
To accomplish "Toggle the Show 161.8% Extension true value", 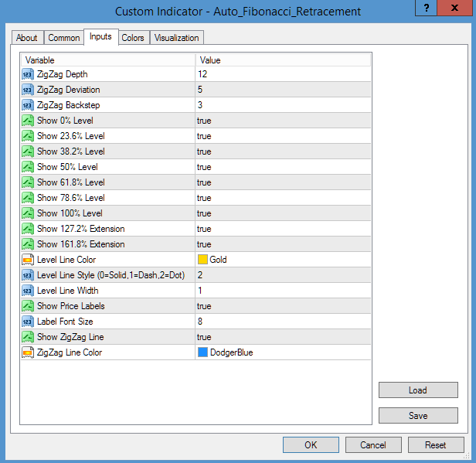I will [204, 245].
